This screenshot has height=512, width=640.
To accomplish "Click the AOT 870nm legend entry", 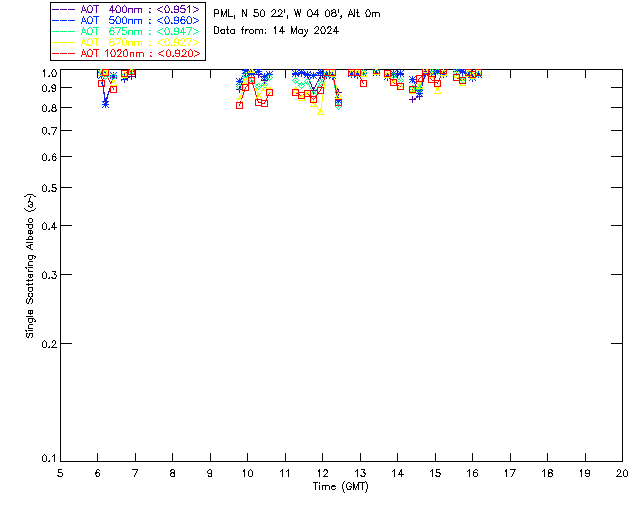I will coord(126,42).
